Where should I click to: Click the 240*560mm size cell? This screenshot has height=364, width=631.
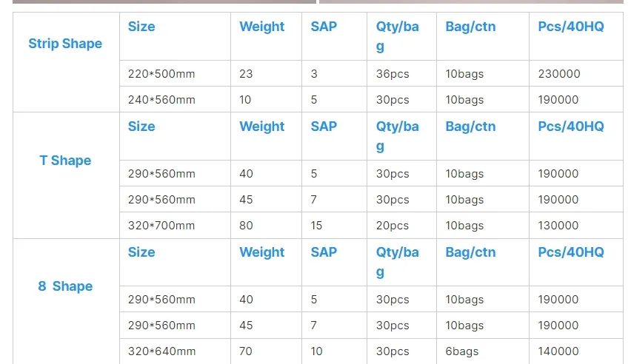161,100
